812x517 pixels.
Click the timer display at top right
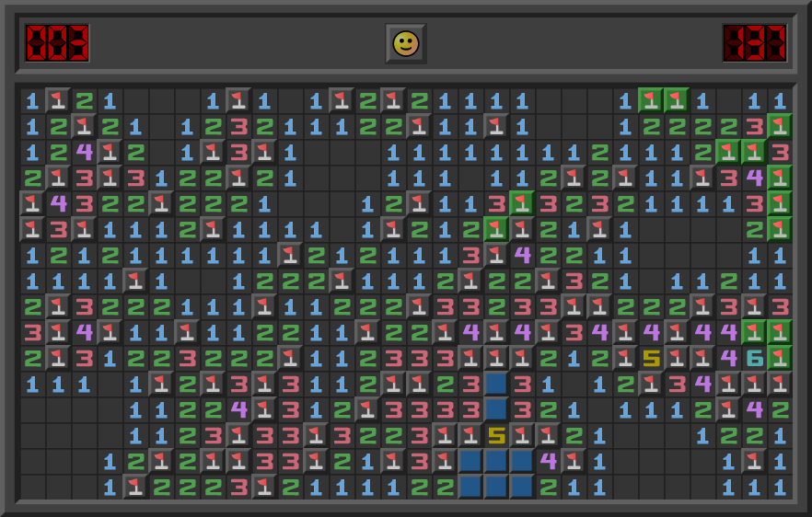(754, 43)
